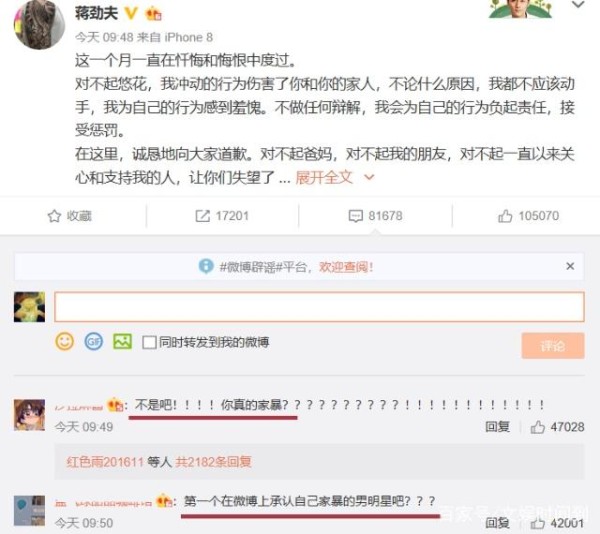Dismiss the 微博辟谣 notice banner
The width and height of the screenshot is (600, 534).
(570, 266)
